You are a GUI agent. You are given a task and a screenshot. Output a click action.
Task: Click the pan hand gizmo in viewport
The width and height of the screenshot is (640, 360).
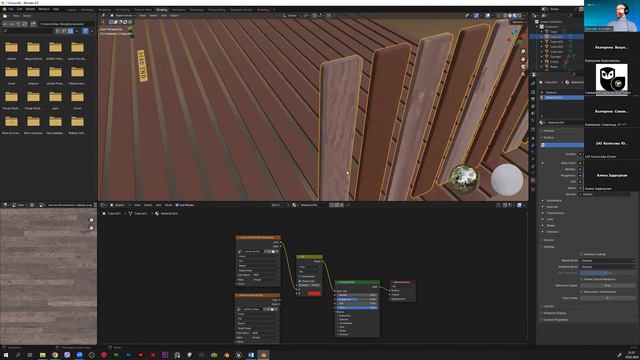(523, 59)
